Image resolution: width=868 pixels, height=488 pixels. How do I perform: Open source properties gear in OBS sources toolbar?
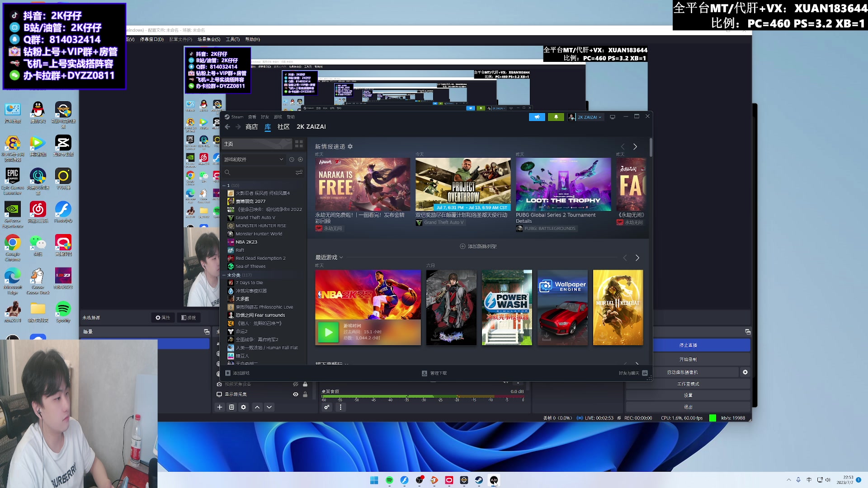pyautogui.click(x=244, y=407)
